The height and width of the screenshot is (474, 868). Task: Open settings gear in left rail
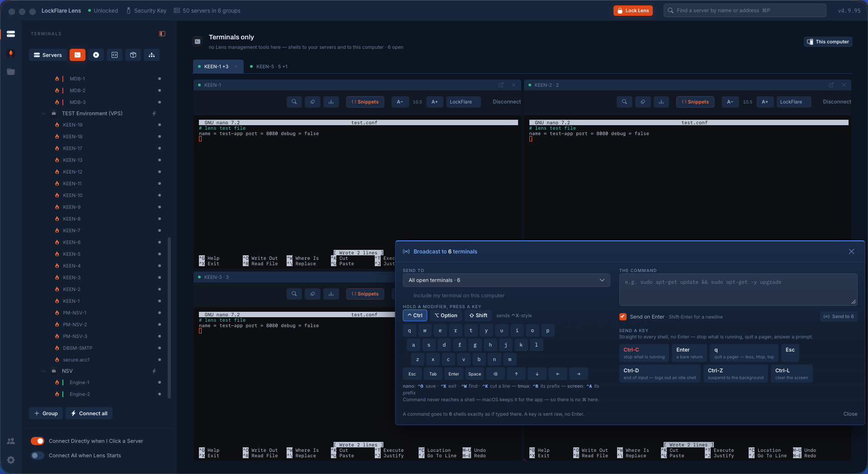(11, 460)
